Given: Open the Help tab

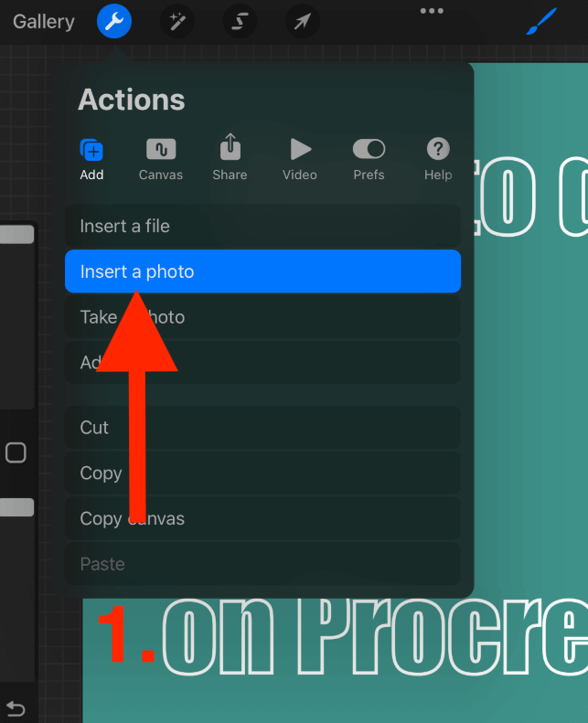Looking at the screenshot, I should point(438,160).
